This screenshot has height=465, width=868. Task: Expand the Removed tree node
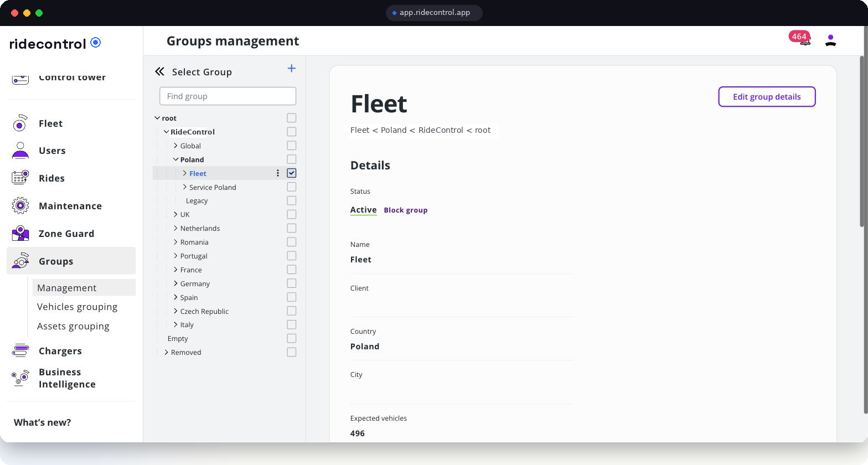[x=166, y=352]
